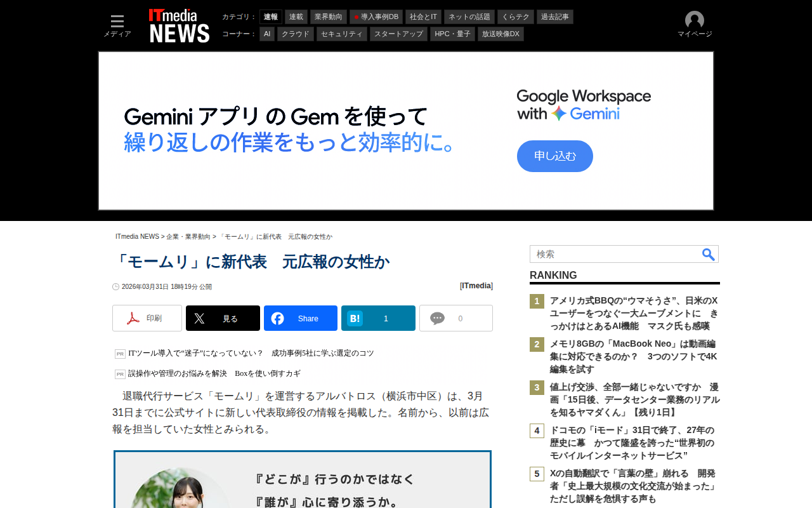The height and width of the screenshot is (508, 812).
Task: Click the RANKING section heading
Action: (553, 275)
